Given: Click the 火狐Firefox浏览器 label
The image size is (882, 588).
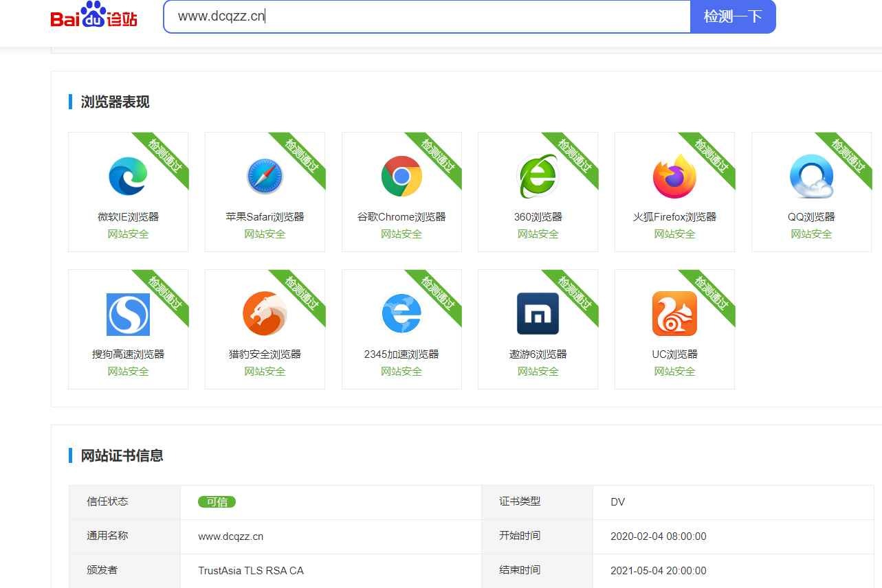Looking at the screenshot, I should (x=674, y=217).
